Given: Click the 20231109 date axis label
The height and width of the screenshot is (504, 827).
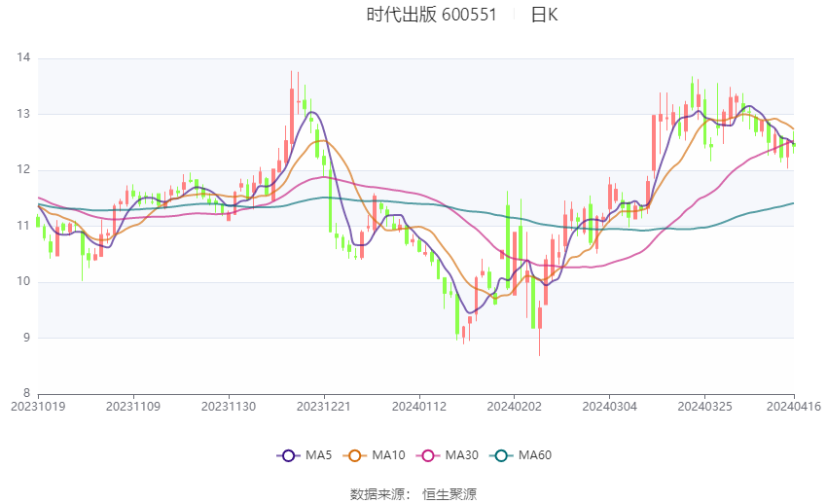Looking at the screenshot, I should coord(133,407).
